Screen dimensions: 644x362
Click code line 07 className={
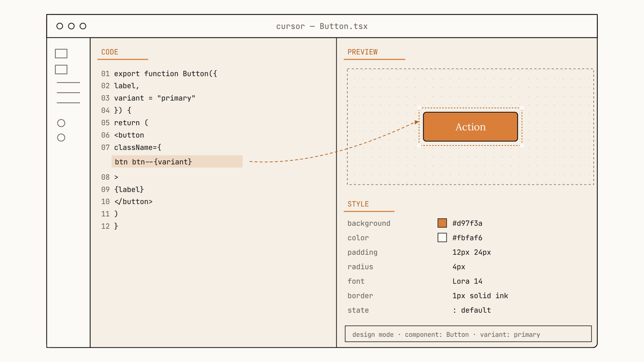click(131, 147)
